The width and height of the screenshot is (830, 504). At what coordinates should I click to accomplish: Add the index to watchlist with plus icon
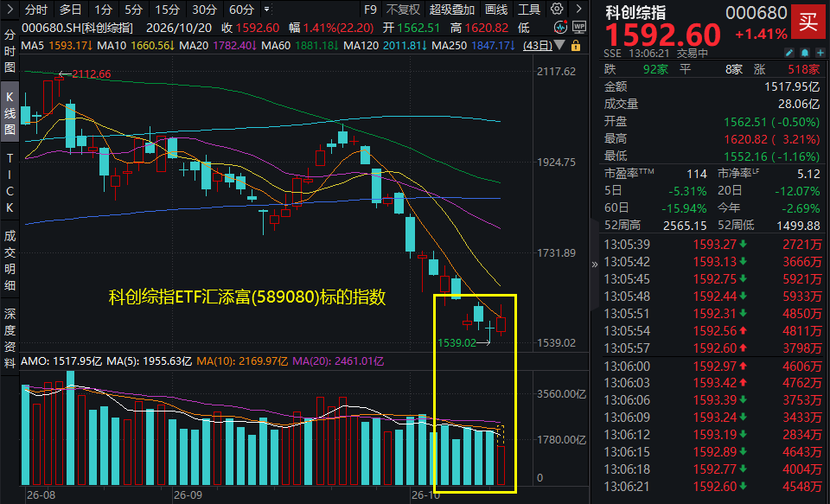pyautogui.click(x=820, y=53)
